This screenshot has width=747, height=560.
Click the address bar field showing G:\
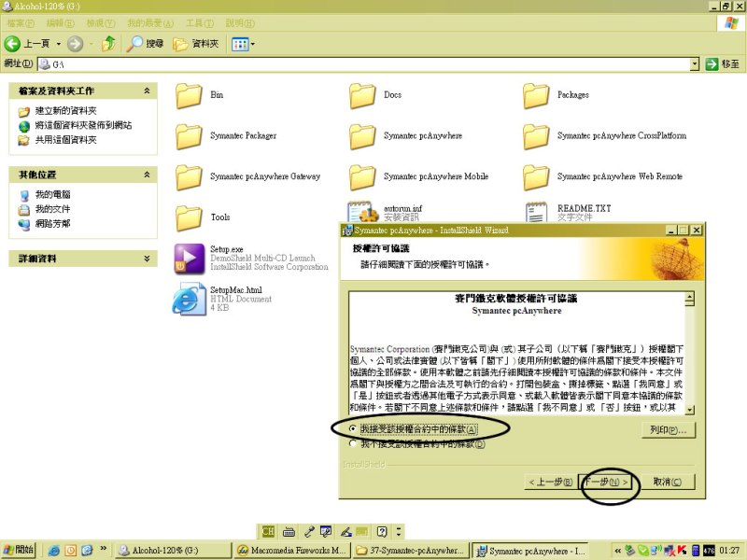click(364, 63)
